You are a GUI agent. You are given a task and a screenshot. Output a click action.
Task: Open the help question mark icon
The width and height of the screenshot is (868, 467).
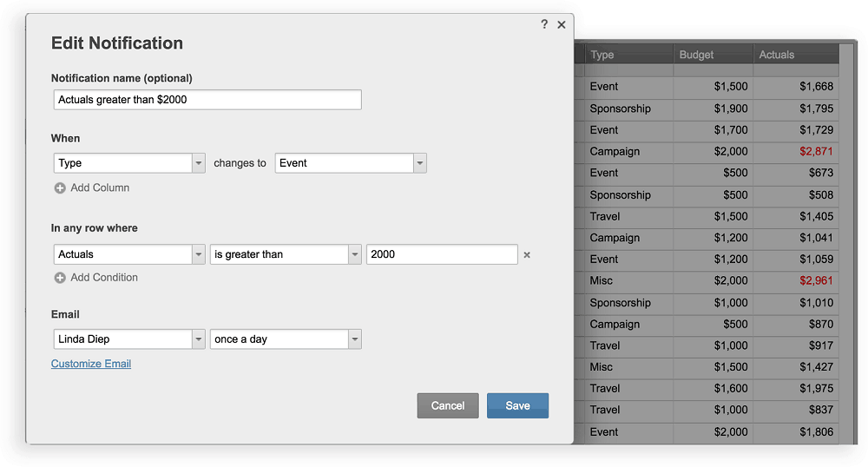click(x=544, y=24)
